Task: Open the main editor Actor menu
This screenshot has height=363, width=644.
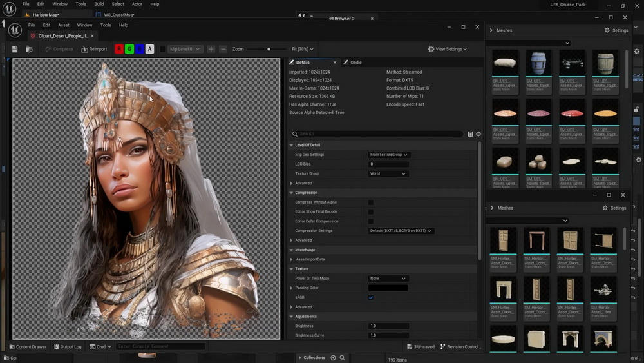Action: pos(137,4)
